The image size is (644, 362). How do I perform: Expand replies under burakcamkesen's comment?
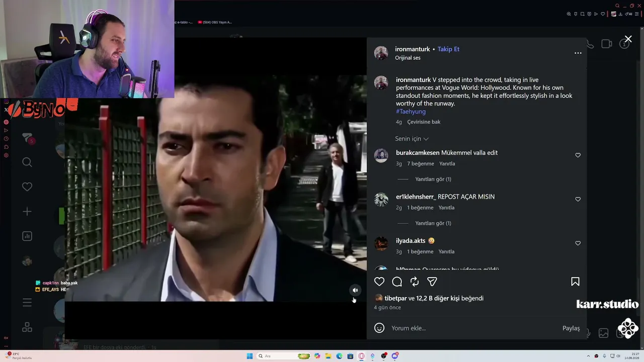pyautogui.click(x=433, y=179)
